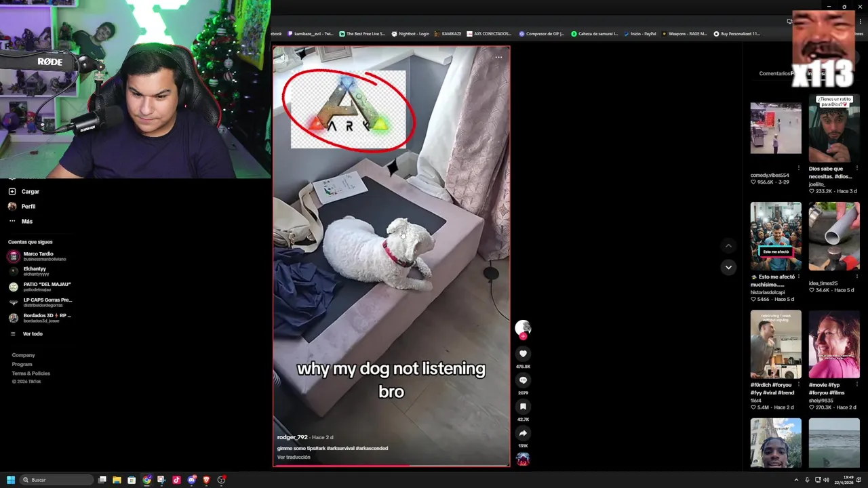Image resolution: width=868 pixels, height=488 pixels.
Task: Open comments via speech bubble icon
Action: tap(523, 380)
